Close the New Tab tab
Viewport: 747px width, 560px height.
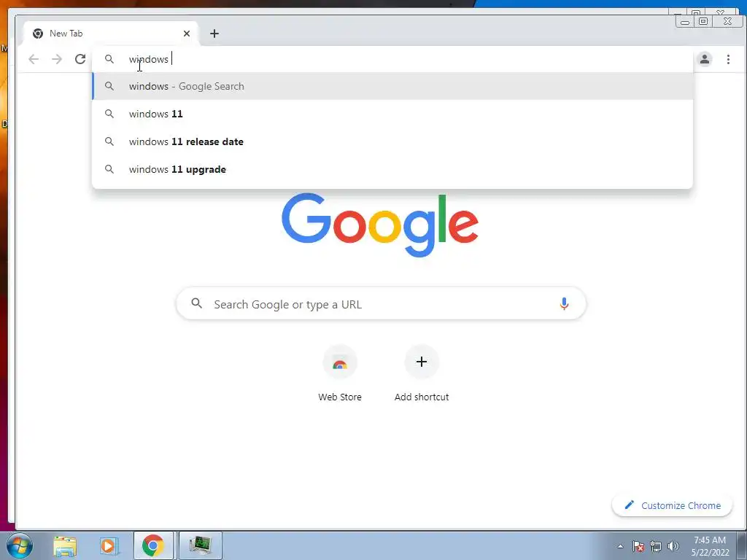tap(187, 34)
